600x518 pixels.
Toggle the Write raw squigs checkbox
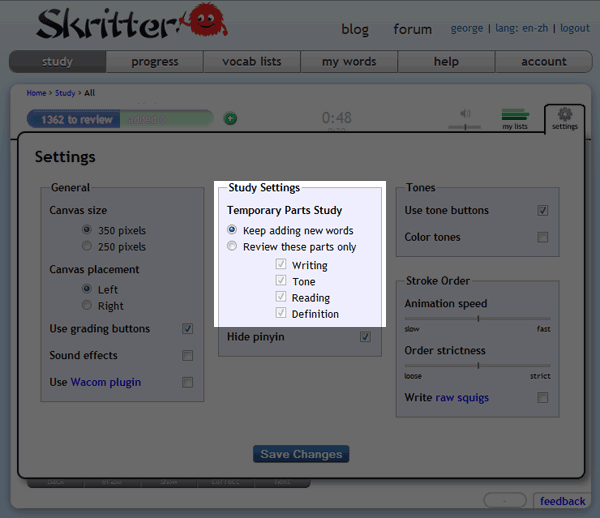[543, 397]
